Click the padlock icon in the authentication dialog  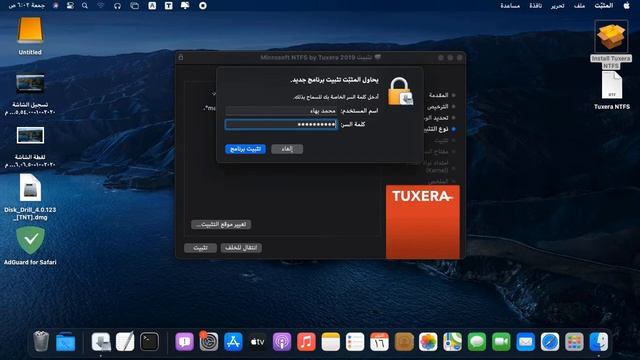coord(400,91)
